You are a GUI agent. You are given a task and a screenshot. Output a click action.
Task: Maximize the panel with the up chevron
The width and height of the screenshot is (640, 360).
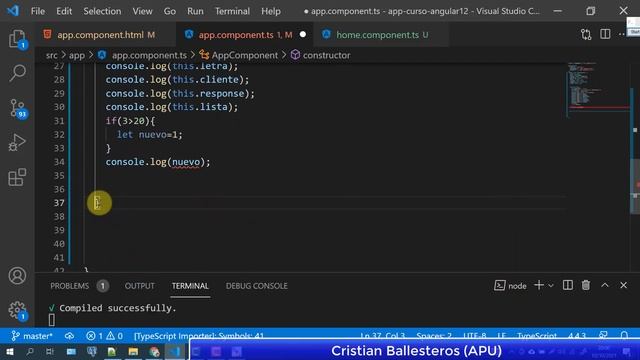pyautogui.click(x=605, y=285)
